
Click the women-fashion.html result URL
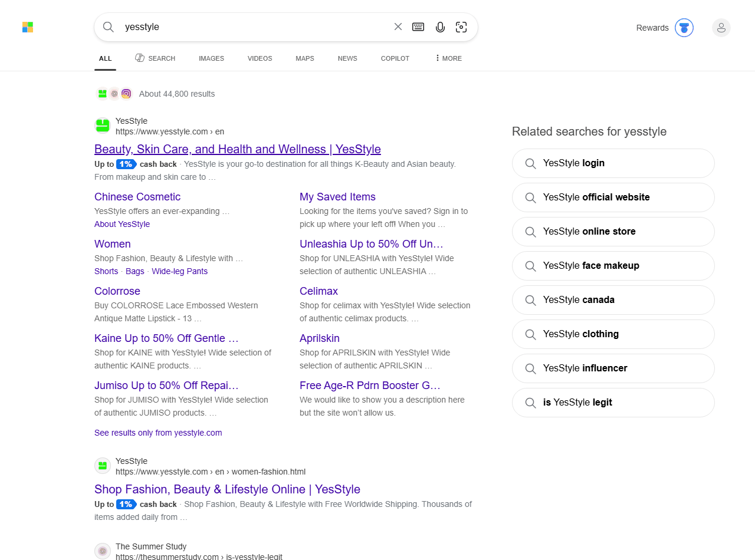click(x=211, y=472)
